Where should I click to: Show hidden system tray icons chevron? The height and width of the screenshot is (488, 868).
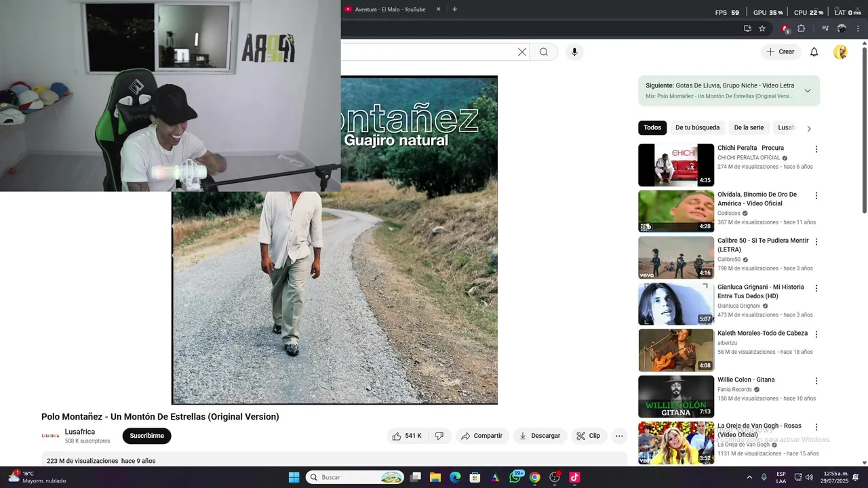(x=749, y=477)
